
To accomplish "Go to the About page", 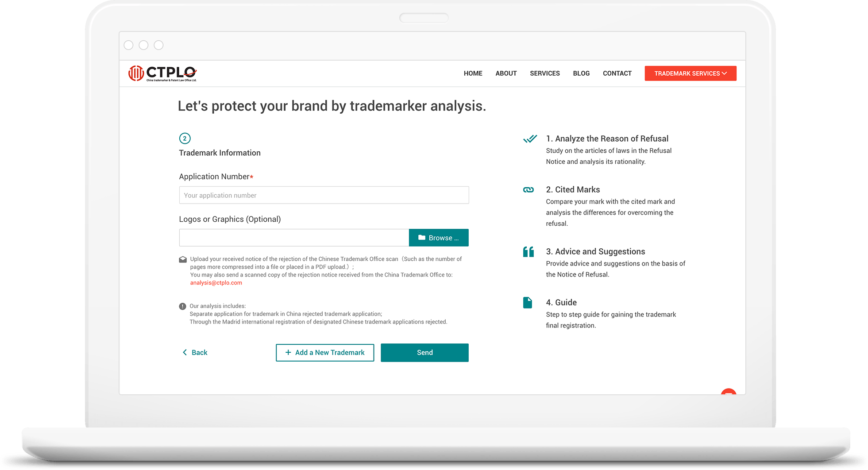I will pos(506,73).
